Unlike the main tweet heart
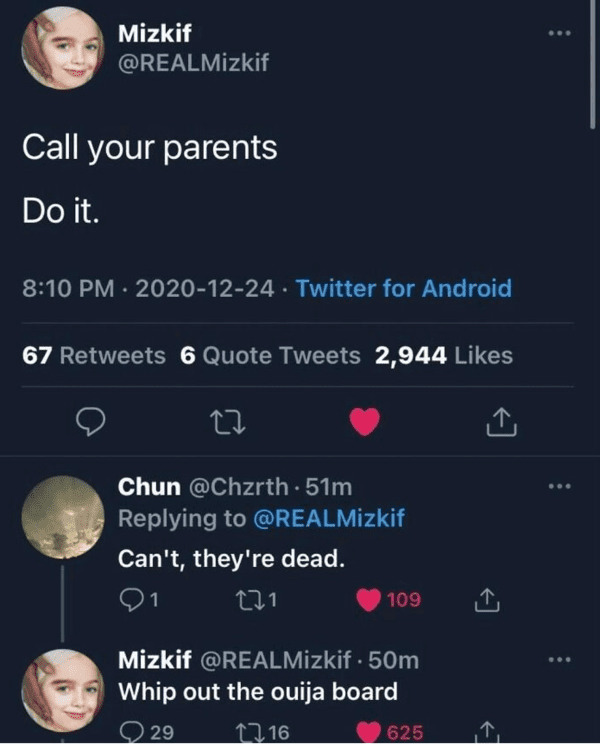 click(x=365, y=422)
